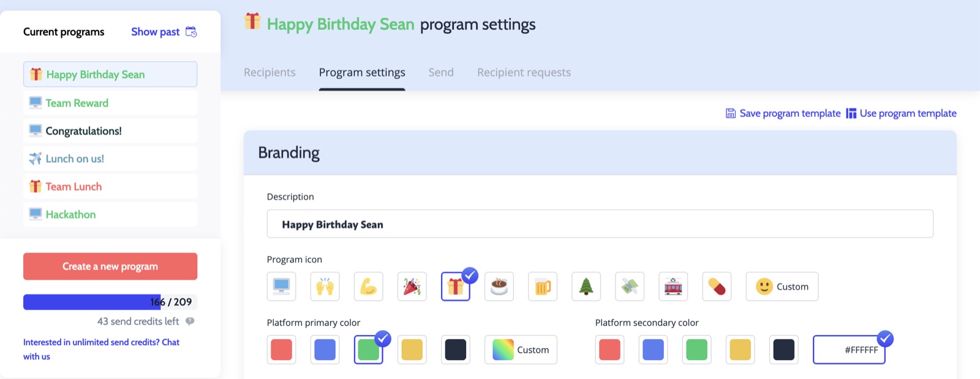Click the #FFFFFF secondary color field
This screenshot has width=980, height=379.
point(849,350)
